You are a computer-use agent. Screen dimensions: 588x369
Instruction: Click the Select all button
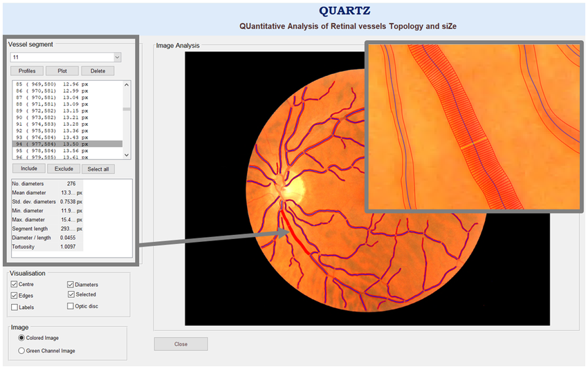coord(98,169)
